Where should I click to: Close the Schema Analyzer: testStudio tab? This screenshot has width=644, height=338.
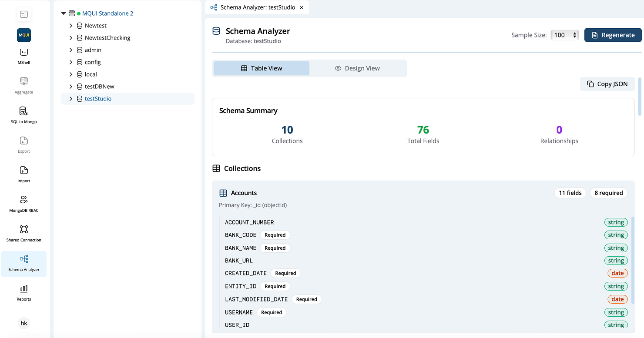tap(301, 7)
